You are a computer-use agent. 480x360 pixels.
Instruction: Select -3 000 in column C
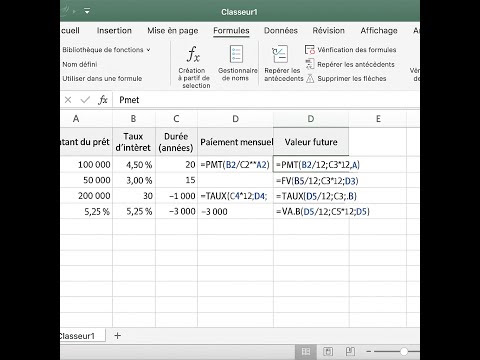(176, 212)
